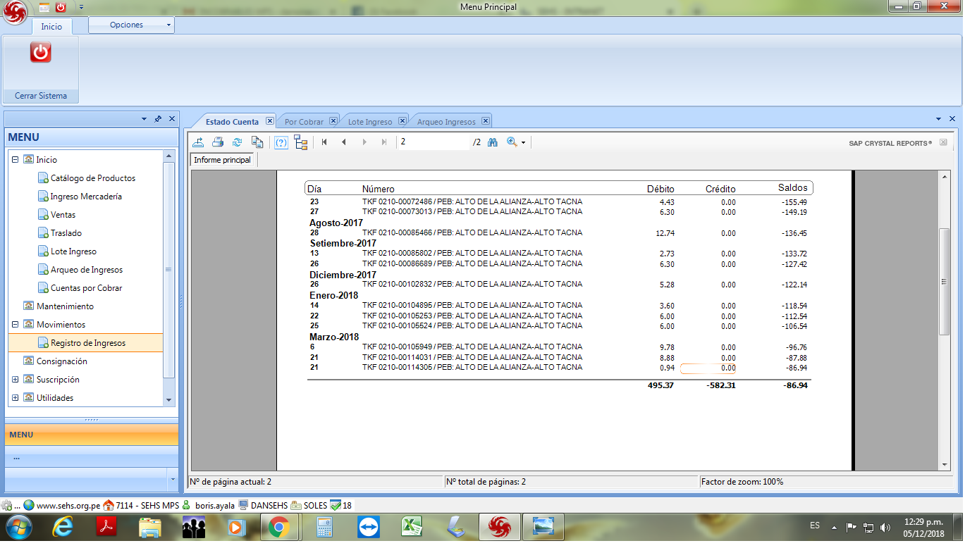Screen dimensions: 977x560
Task: Switch to the Por Cobrar tab
Action: 304,122
